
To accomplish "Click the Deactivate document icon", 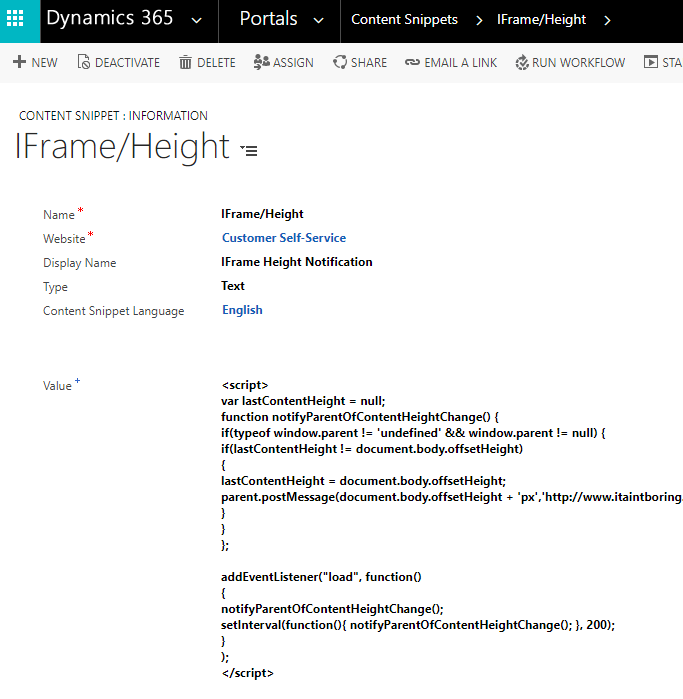I will pyautogui.click(x=83, y=62).
